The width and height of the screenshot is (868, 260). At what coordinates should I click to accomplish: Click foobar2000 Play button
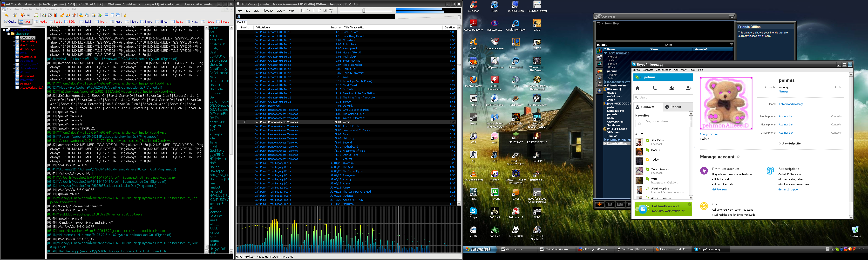[x=309, y=11]
